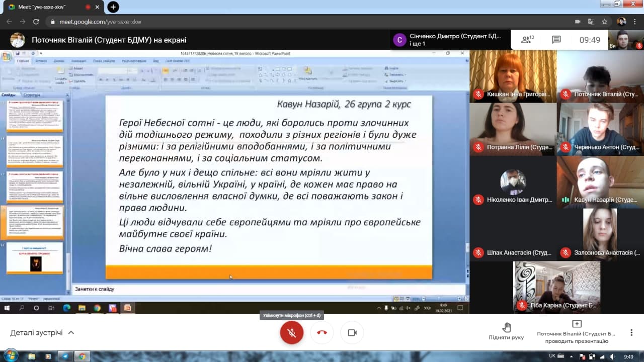Image resolution: width=644 pixels, height=362 pixels.
Task: Select Черенько Антон video tile
Action: (x=600, y=129)
